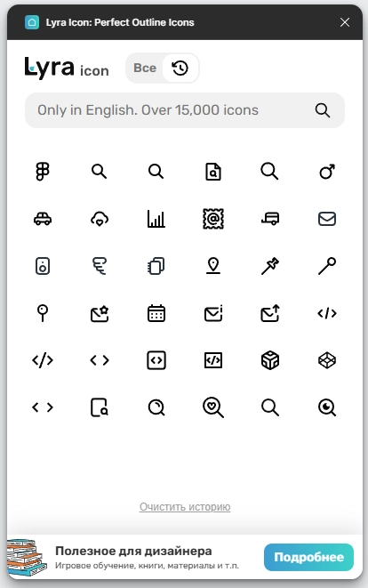Choose the solid 3D box cube icon

[x=270, y=360]
